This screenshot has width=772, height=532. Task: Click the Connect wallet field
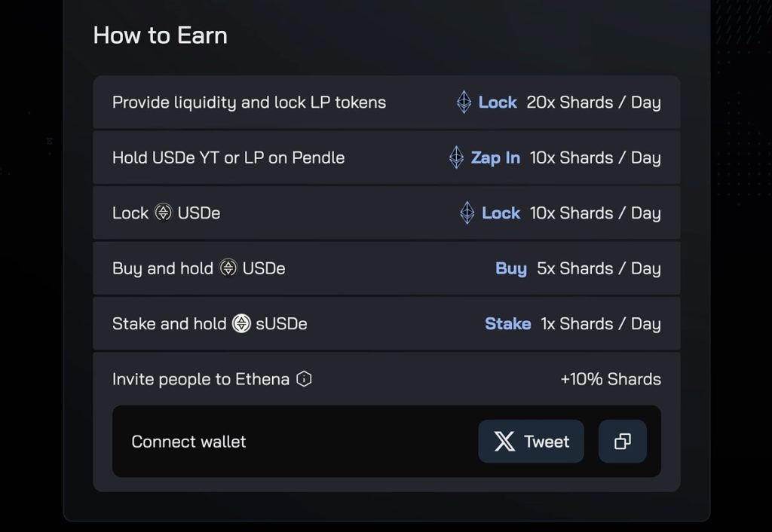click(x=188, y=442)
